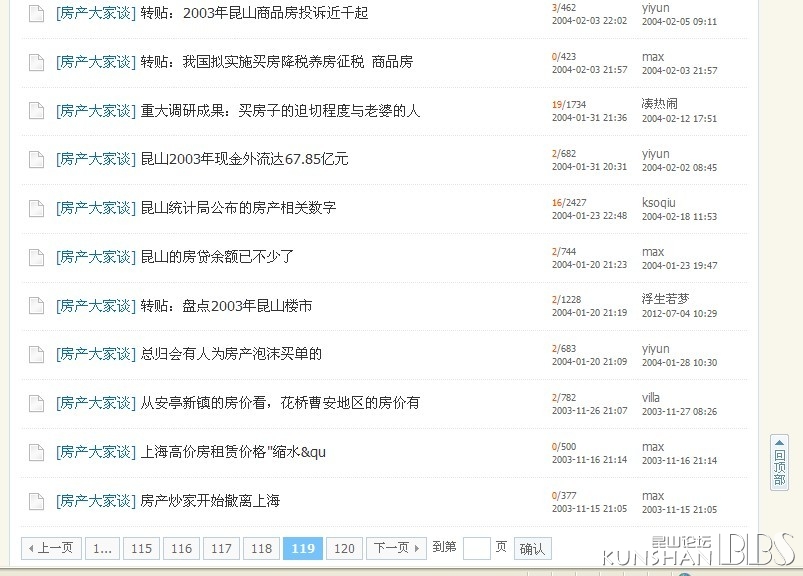Open thread 昆山统计局公布的房产相关数字
Screen dimensions: 803x576
(238, 208)
